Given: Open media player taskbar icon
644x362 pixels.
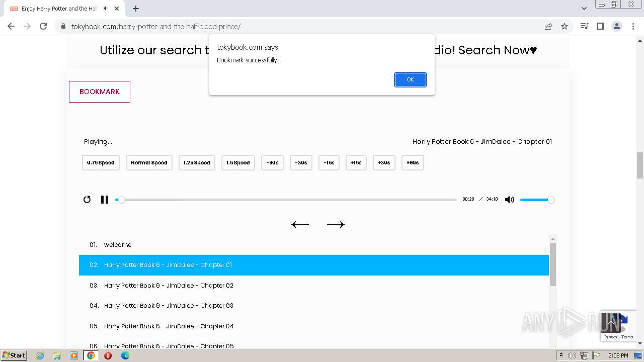Looking at the screenshot, I should 74,355.
